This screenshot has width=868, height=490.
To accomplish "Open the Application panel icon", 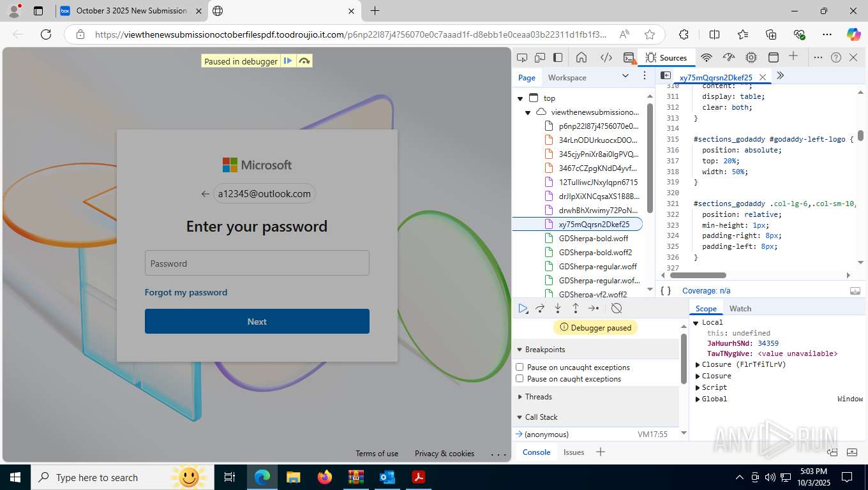I will (773, 57).
